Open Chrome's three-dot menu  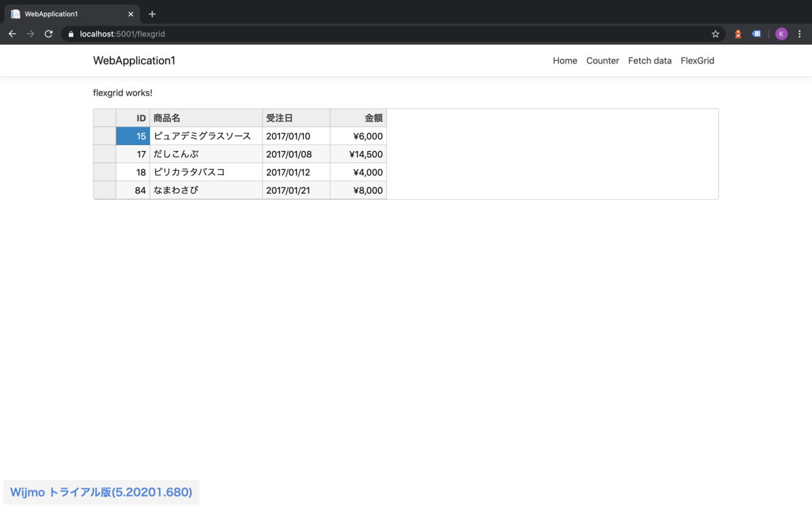[x=800, y=34]
